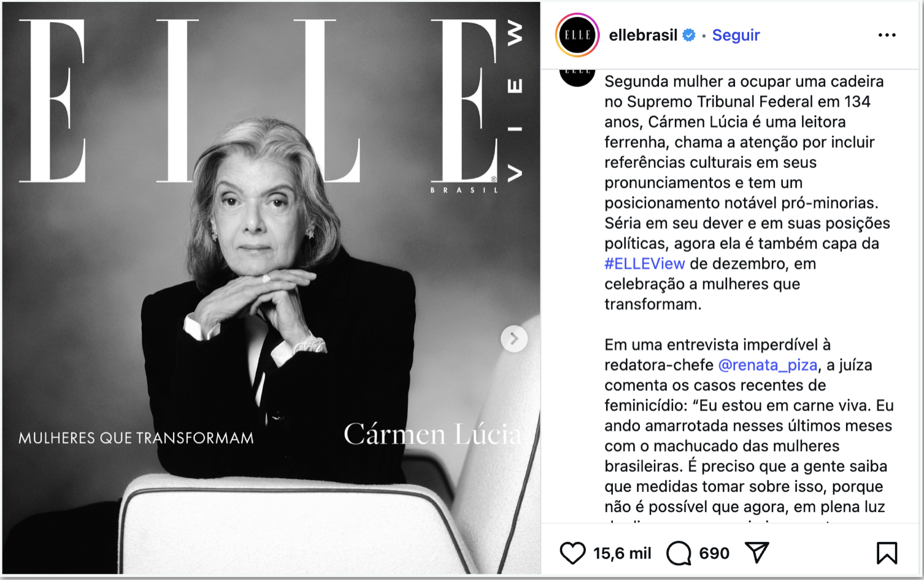
Task: Click the "Cármen Lúcia" name on the cover
Action: click(x=432, y=434)
